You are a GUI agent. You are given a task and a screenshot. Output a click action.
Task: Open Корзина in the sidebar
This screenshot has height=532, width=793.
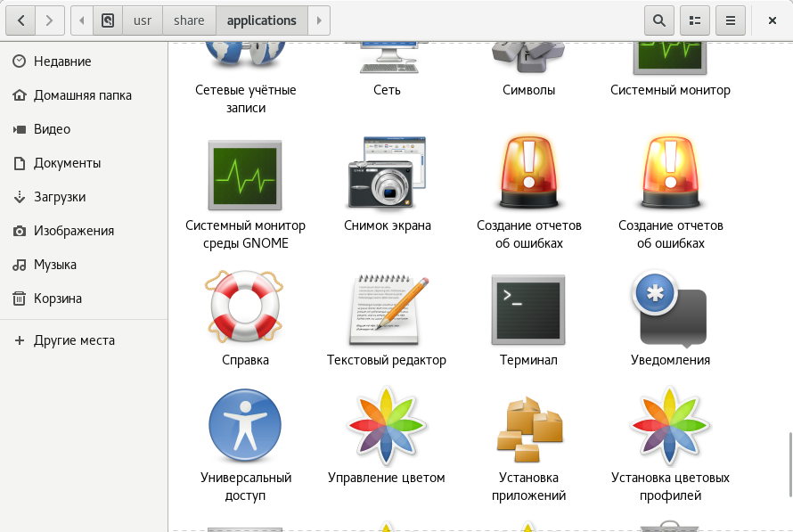pos(84,299)
